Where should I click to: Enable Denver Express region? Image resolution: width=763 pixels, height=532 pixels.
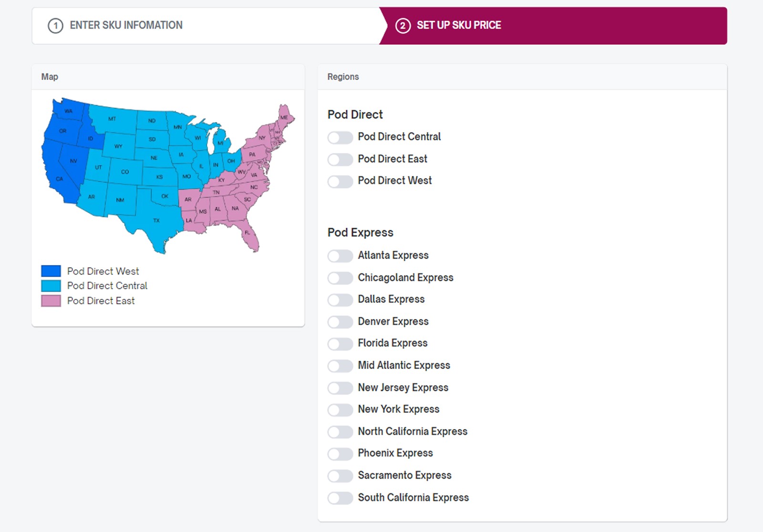[x=340, y=322]
